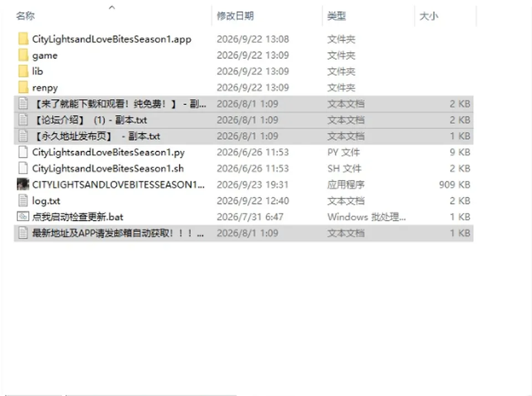Click the text file icon for 【来了就能下载和观看

click(23, 104)
